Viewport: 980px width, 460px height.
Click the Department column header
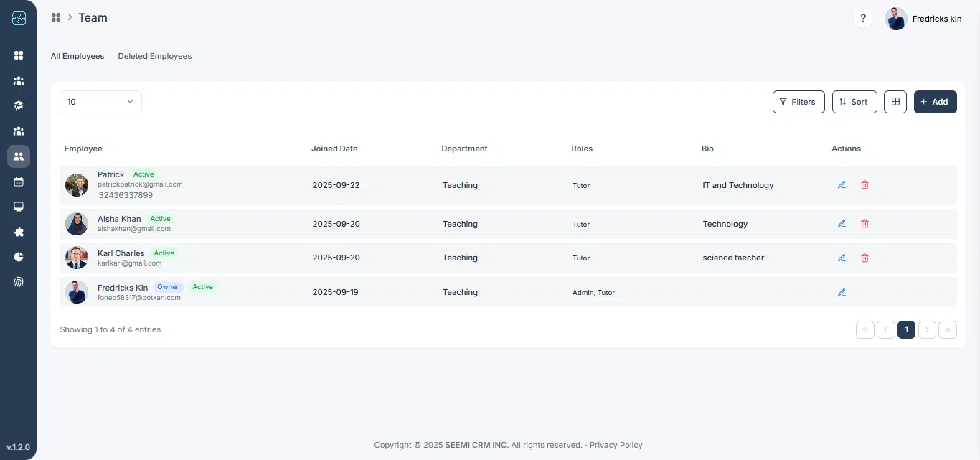(464, 149)
